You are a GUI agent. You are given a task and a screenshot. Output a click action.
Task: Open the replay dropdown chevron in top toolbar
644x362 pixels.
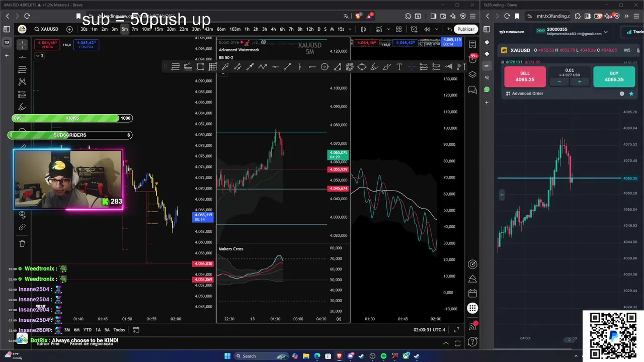[x=436, y=29]
